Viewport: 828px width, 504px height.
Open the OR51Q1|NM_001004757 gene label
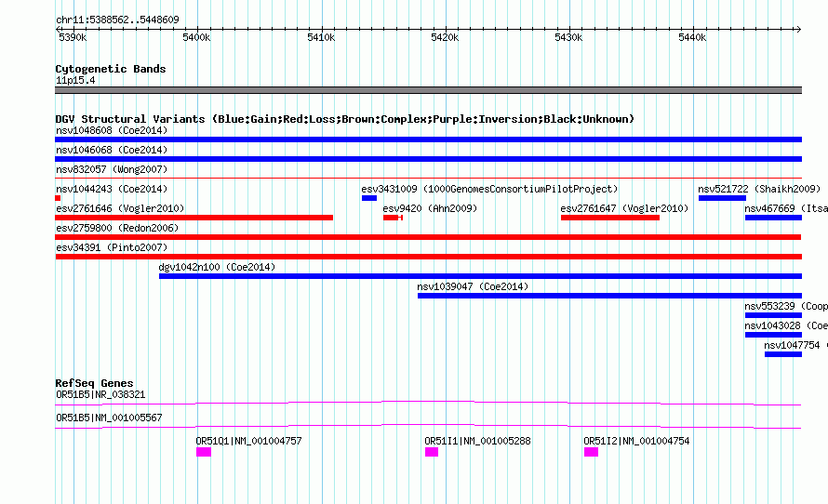[248, 441]
